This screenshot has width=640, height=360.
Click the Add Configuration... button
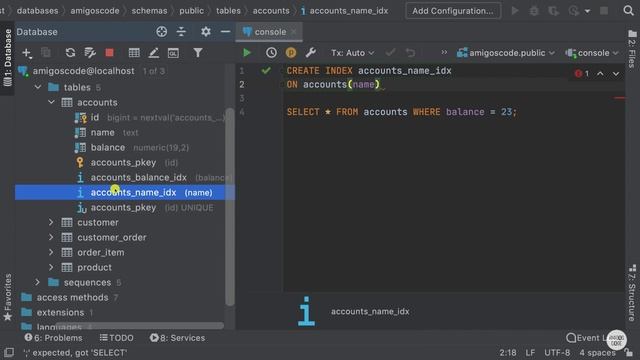click(x=453, y=11)
